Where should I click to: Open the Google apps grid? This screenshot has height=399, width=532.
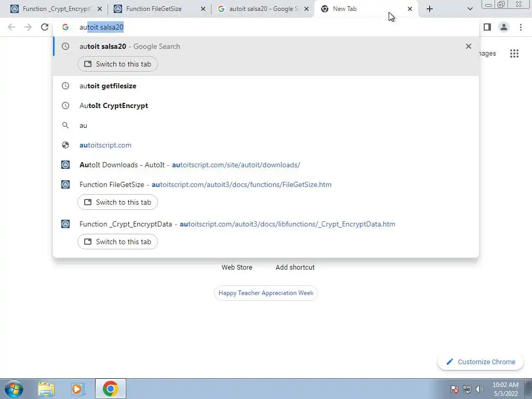point(514,54)
